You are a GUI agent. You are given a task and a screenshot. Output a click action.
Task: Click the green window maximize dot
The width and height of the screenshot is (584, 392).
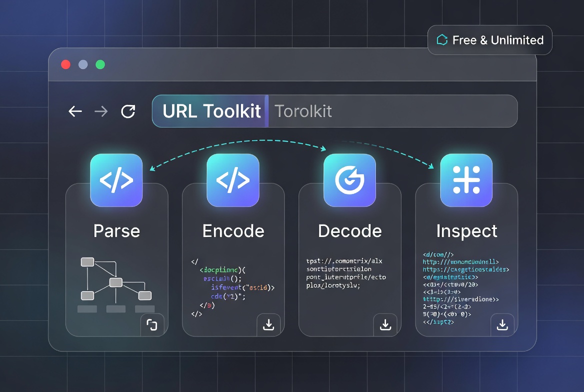click(100, 64)
